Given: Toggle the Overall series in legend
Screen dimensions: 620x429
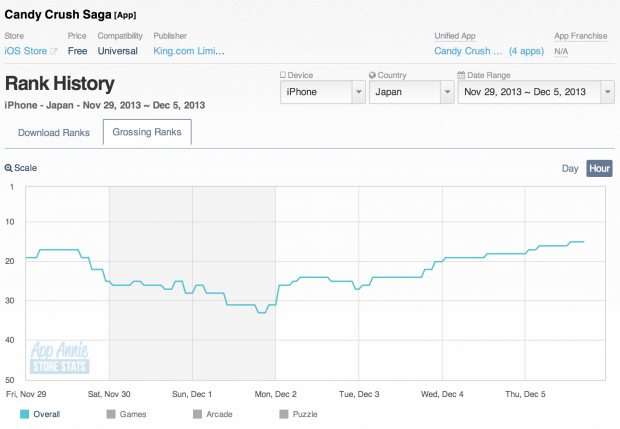Looking at the screenshot, I should click(x=40, y=414).
